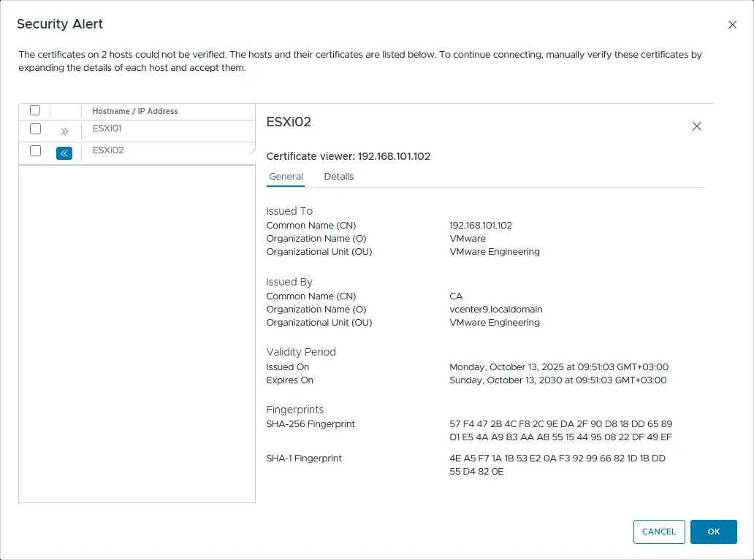Cancel the Security Alert
The height and width of the screenshot is (560, 754).
pyautogui.click(x=658, y=532)
